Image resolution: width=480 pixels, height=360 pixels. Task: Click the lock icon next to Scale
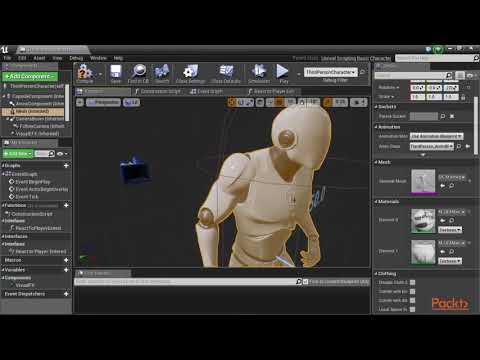(x=463, y=97)
